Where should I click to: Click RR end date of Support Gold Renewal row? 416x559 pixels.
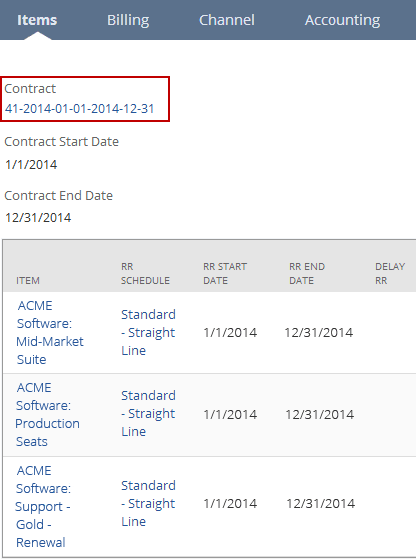click(321, 503)
